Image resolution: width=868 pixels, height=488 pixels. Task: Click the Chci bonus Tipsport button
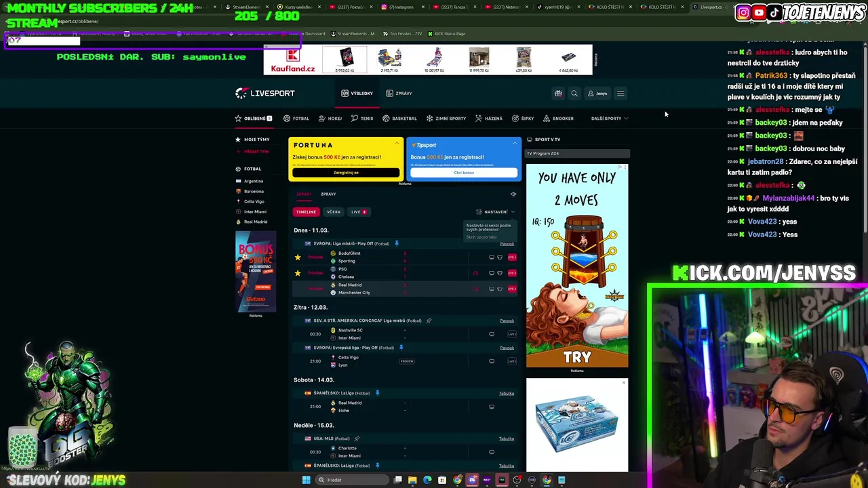[x=464, y=173]
